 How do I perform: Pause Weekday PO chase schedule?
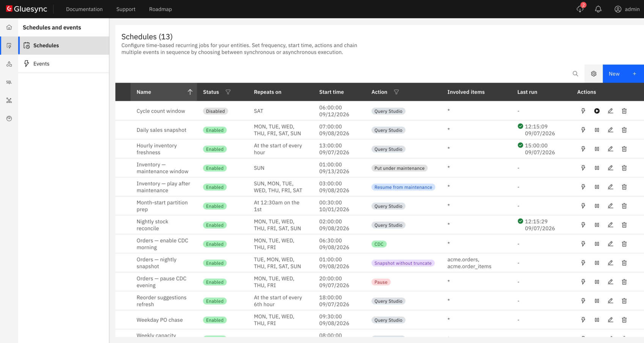597,320
